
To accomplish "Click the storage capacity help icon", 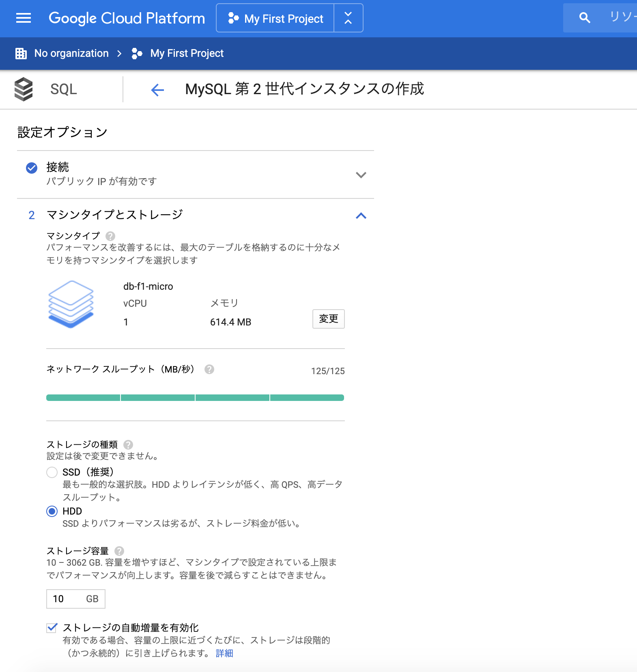I will [x=119, y=551].
